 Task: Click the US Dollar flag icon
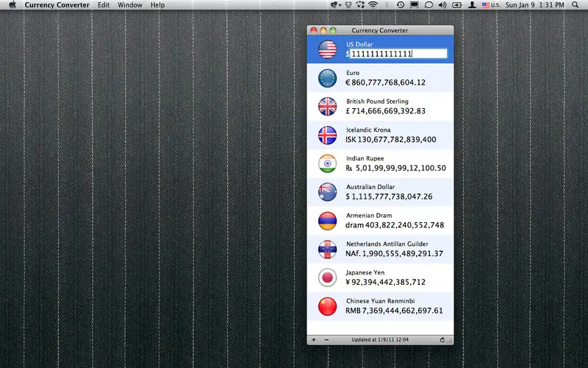(x=327, y=49)
